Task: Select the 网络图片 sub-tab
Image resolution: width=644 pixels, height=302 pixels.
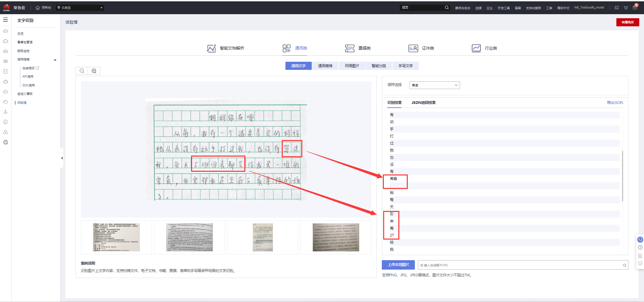Action: pos(352,66)
